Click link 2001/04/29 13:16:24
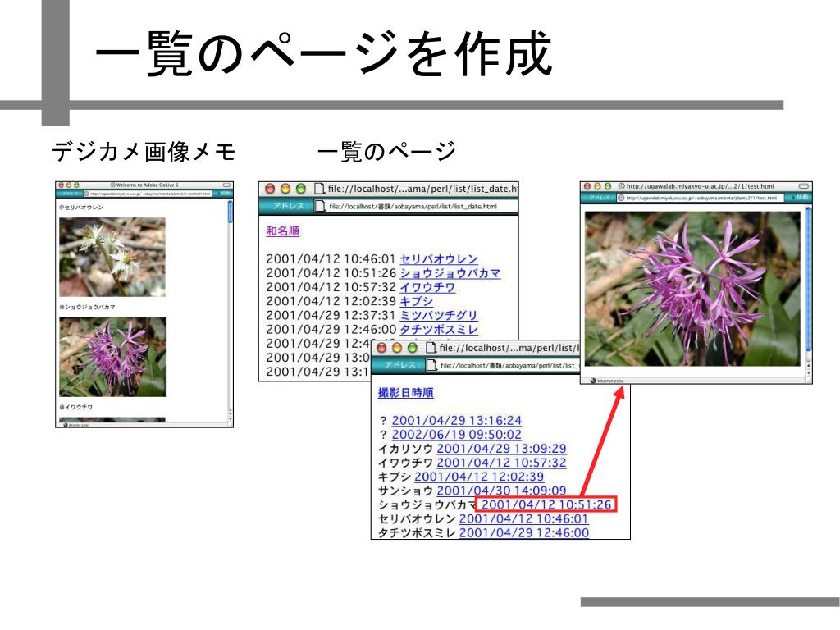 click(456, 421)
